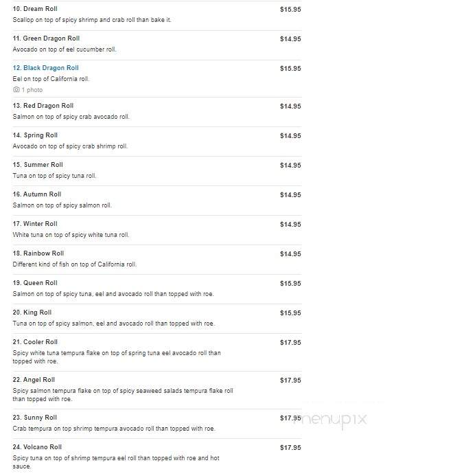Image resolution: width=453 pixels, height=476 pixels.
Task: Select the Dream Roll menu item
Action: [35, 9]
